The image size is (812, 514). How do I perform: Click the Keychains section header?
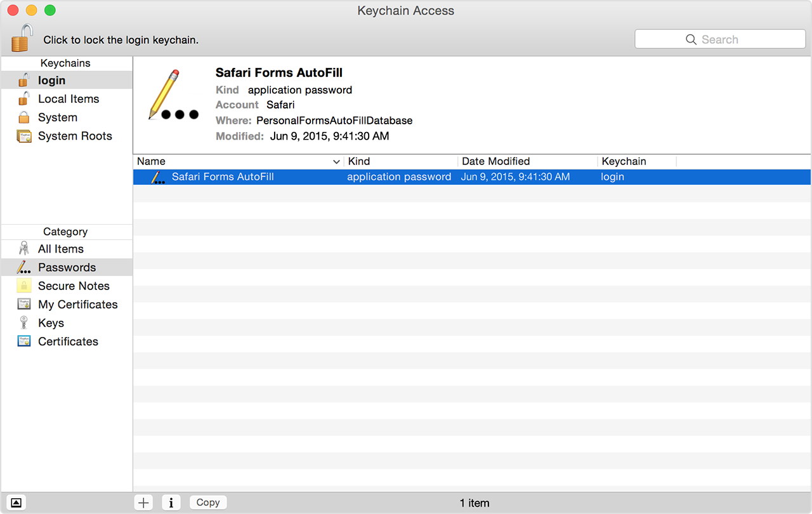click(x=65, y=63)
